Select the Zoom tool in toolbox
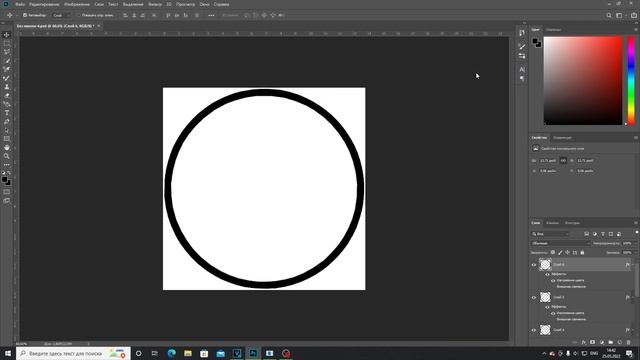The image size is (640, 360). [x=7, y=156]
